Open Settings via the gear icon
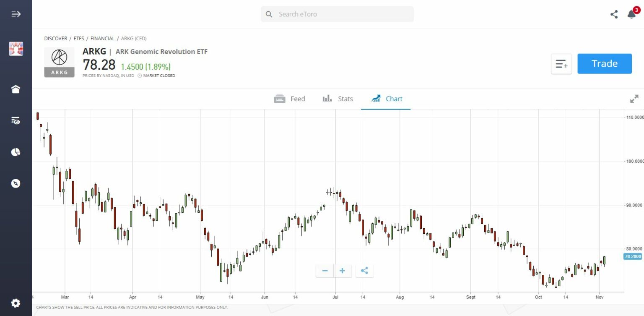Screen dimensions: 644x316 tap(16, 303)
